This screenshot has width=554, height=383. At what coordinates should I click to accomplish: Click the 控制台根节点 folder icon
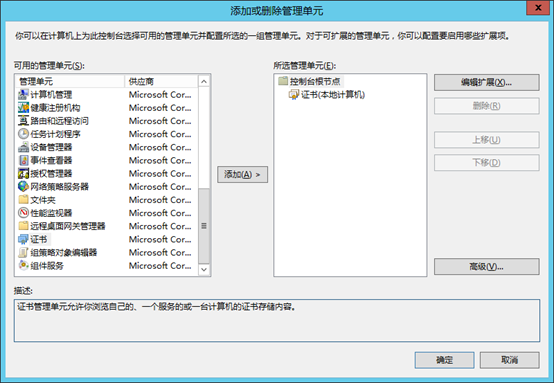(x=283, y=81)
